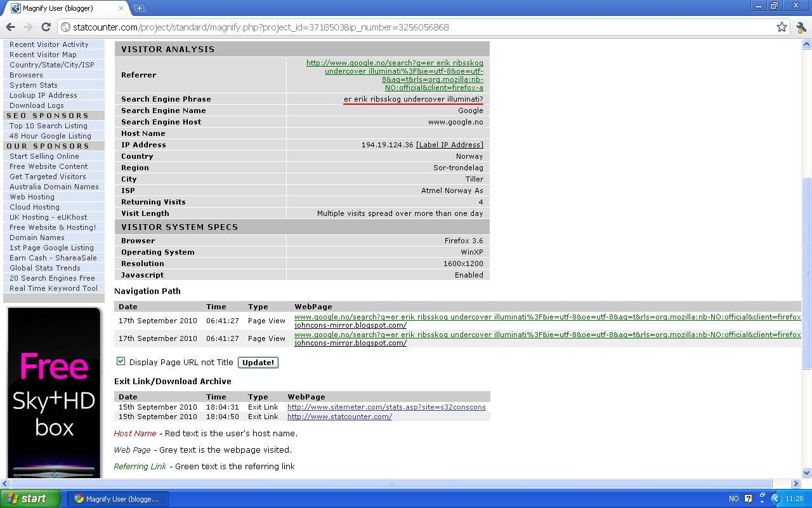
Task: Open second johncons-mirror.blogspot.com page link
Action: [x=350, y=343]
